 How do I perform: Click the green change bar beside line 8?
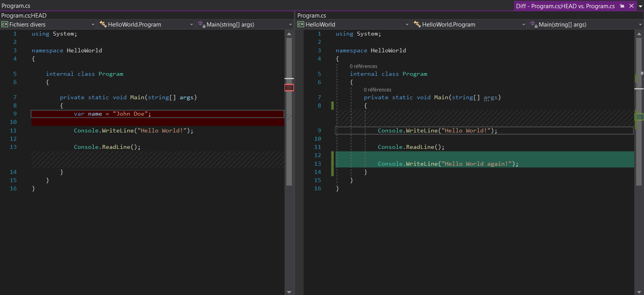pos(333,105)
